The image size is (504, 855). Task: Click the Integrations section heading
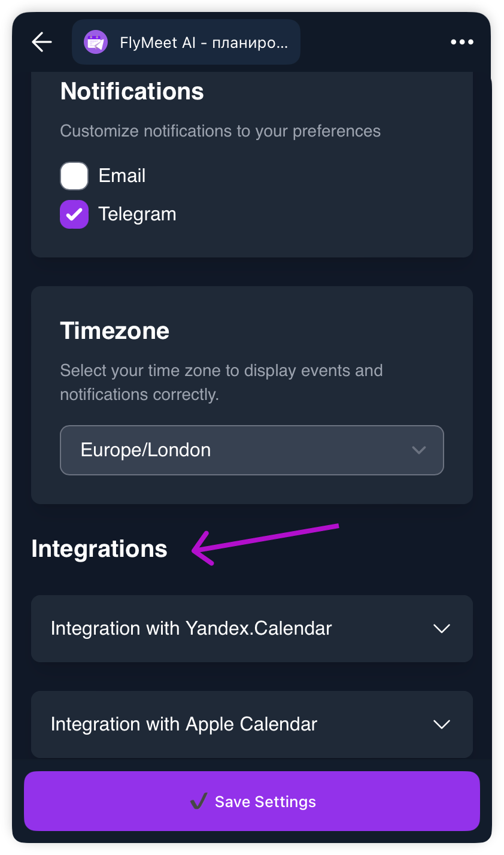click(x=99, y=549)
